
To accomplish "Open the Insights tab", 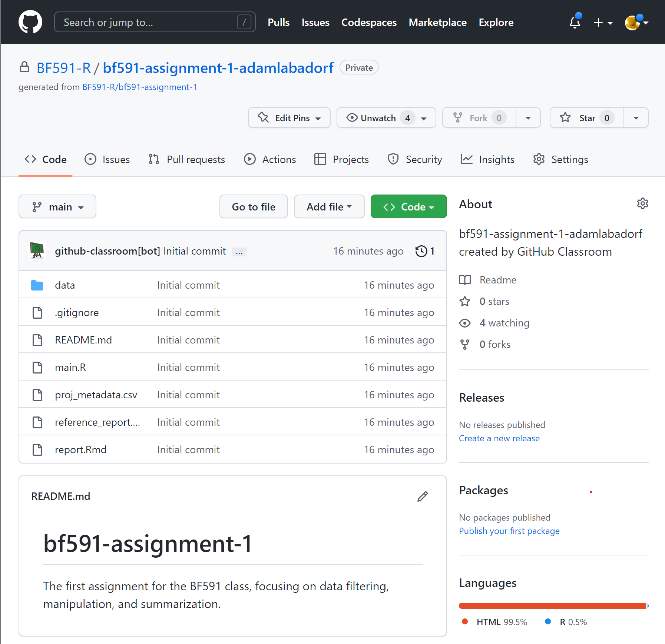I will pyautogui.click(x=487, y=159).
